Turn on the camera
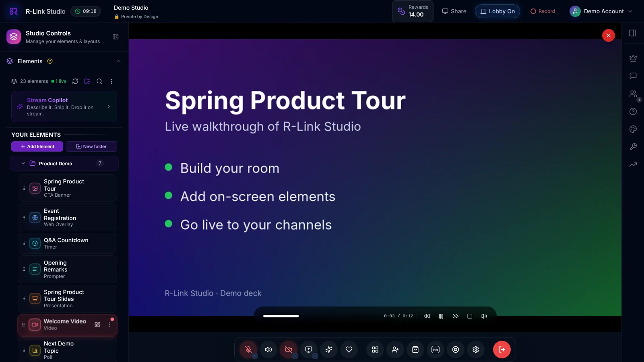 coord(289,350)
